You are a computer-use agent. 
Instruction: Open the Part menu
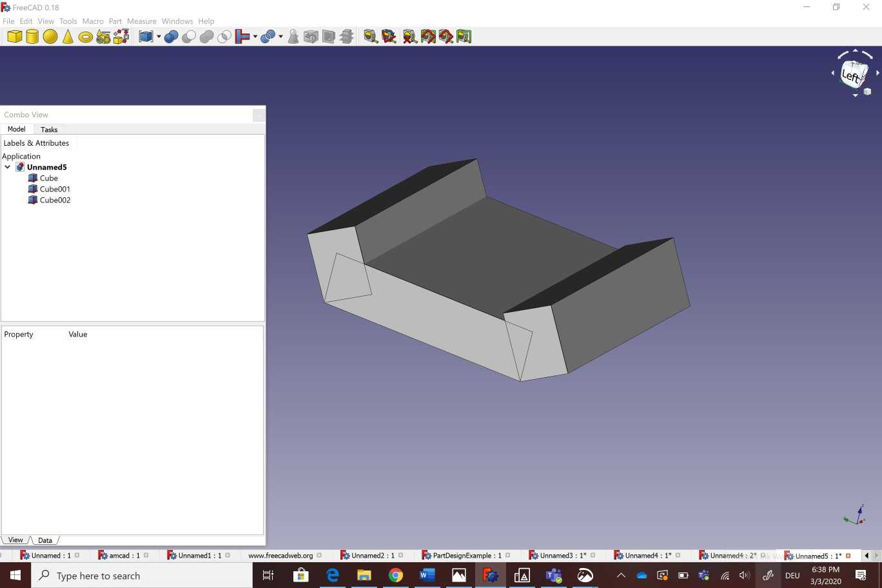pyautogui.click(x=115, y=21)
